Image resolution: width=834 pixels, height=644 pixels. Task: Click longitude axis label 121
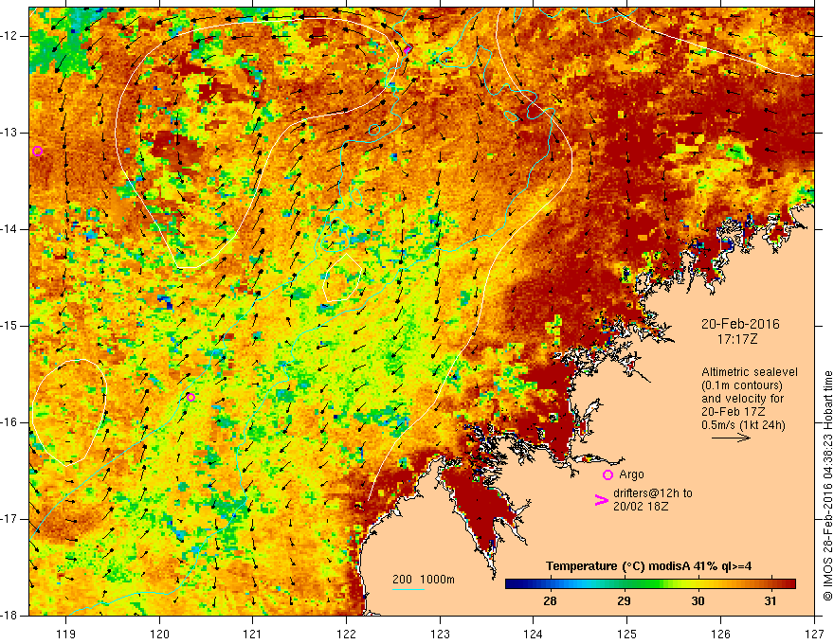click(253, 634)
